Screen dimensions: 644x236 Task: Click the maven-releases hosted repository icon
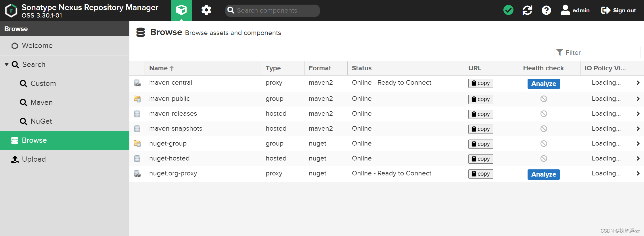(137, 114)
